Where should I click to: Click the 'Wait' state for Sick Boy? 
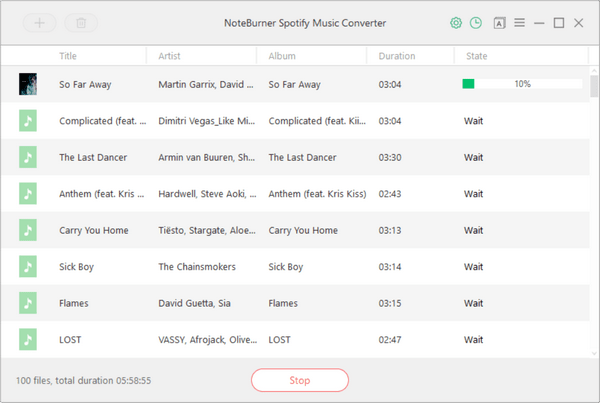pyautogui.click(x=473, y=267)
